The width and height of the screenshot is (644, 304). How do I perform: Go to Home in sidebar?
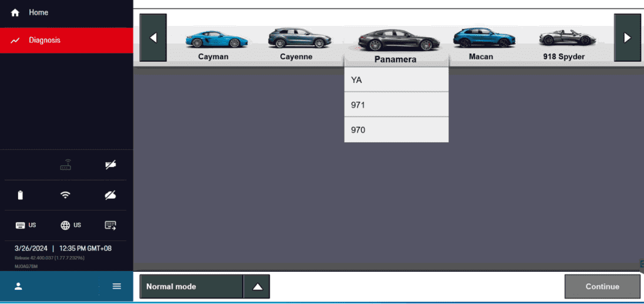click(38, 12)
